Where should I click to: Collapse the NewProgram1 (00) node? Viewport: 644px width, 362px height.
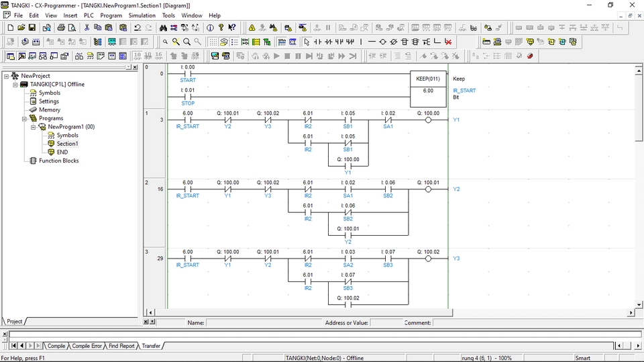(x=34, y=127)
